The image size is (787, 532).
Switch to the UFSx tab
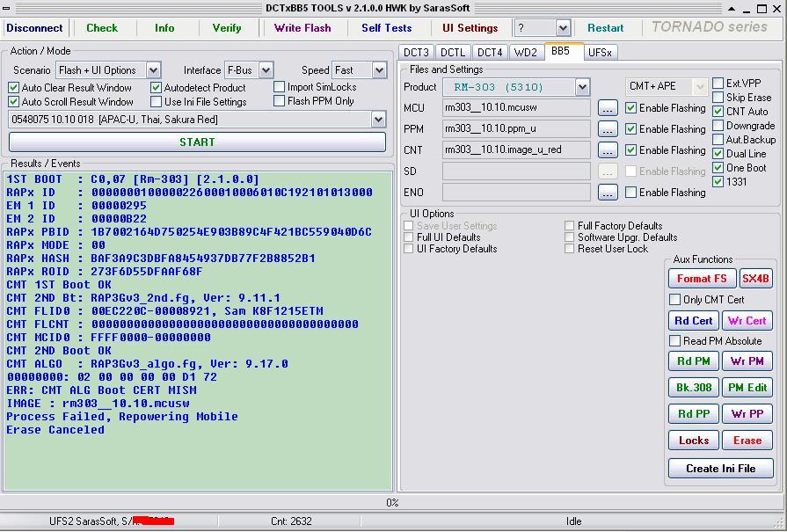click(600, 52)
